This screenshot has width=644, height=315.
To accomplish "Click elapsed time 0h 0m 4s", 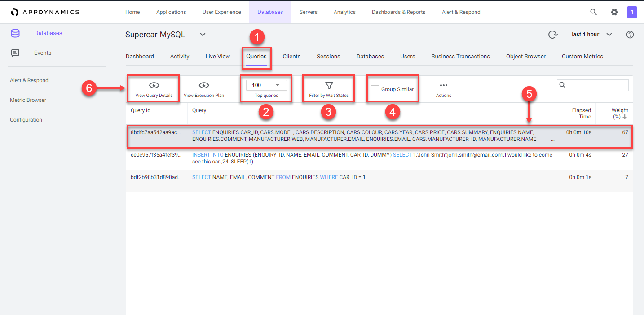I will tap(580, 155).
